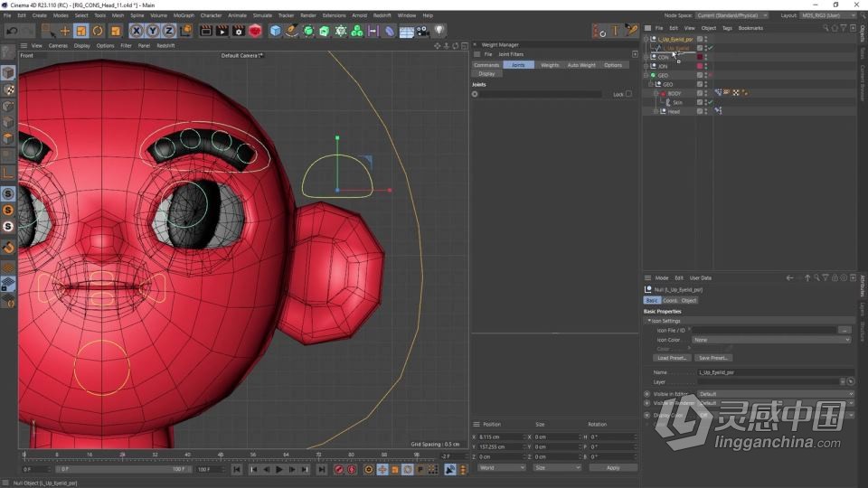Add a Cube primitive object

275,31
